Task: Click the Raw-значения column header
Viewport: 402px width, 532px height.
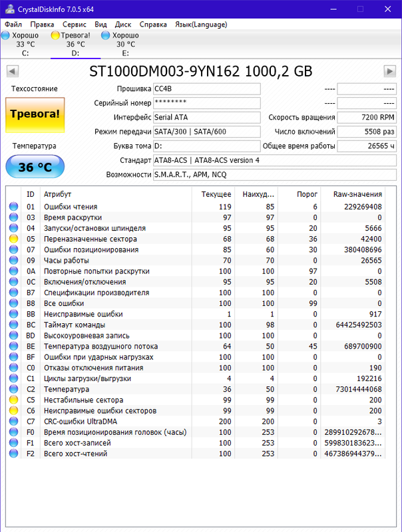Action: [353, 194]
